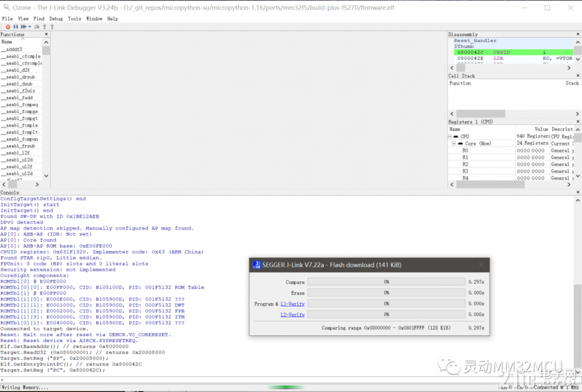
Task: Click the Value column header in Registers
Action: (532, 129)
